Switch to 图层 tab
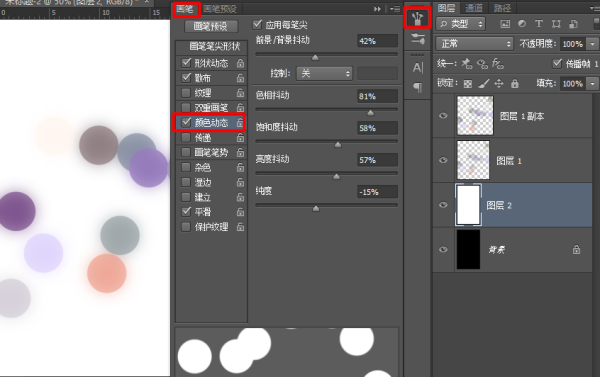The width and height of the screenshot is (600, 377). point(447,8)
